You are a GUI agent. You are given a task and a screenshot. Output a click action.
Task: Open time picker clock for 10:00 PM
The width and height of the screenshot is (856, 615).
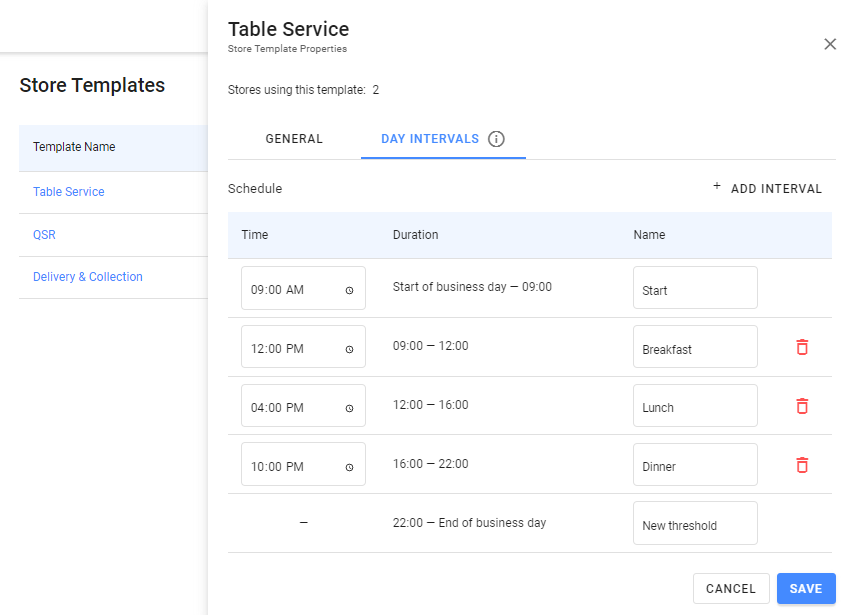click(349, 467)
